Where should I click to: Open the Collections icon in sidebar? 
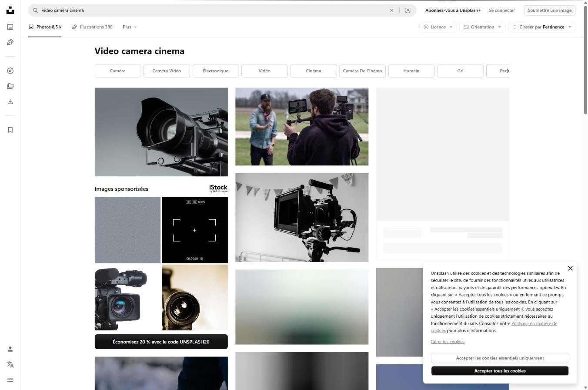tap(10, 86)
